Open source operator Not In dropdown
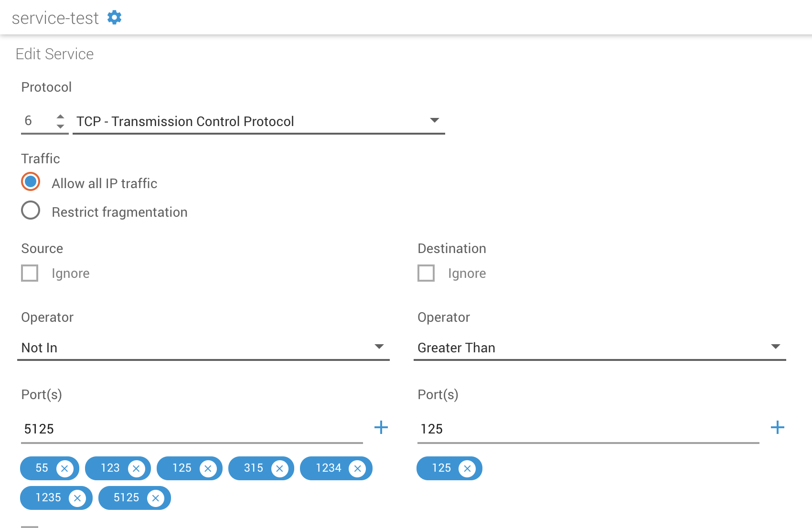Viewport: 812px width, 528px height. tap(203, 348)
